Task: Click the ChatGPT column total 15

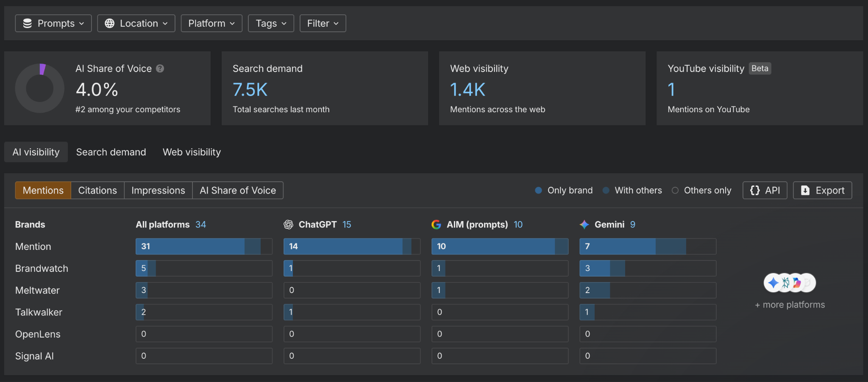Action: [x=347, y=224]
